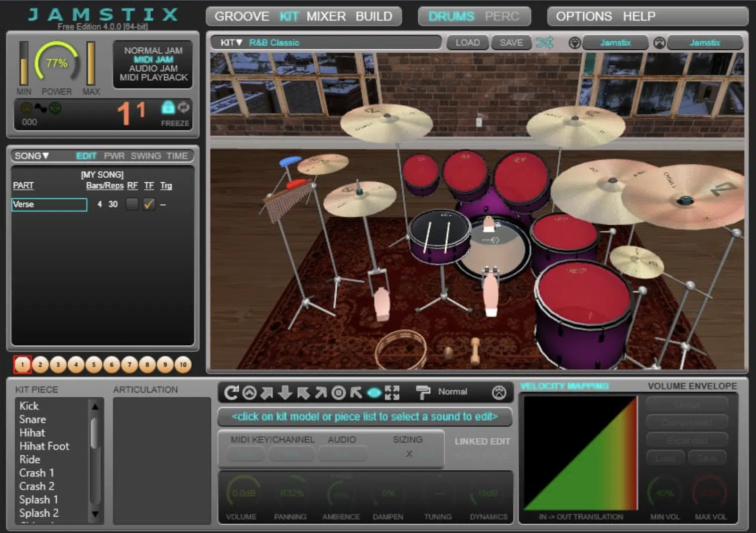Click the wave link icon between faces

point(40,108)
